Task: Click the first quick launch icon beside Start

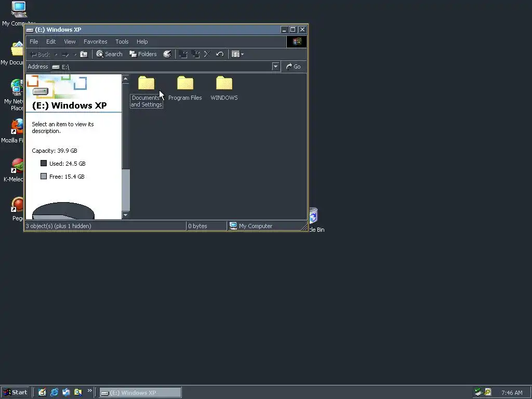Action: pyautogui.click(x=42, y=393)
